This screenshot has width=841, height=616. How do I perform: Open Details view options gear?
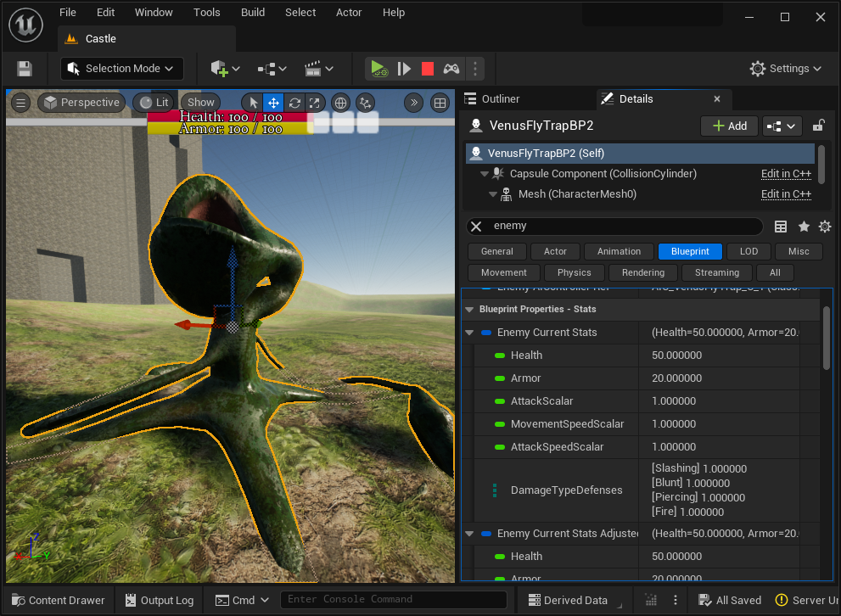click(825, 227)
